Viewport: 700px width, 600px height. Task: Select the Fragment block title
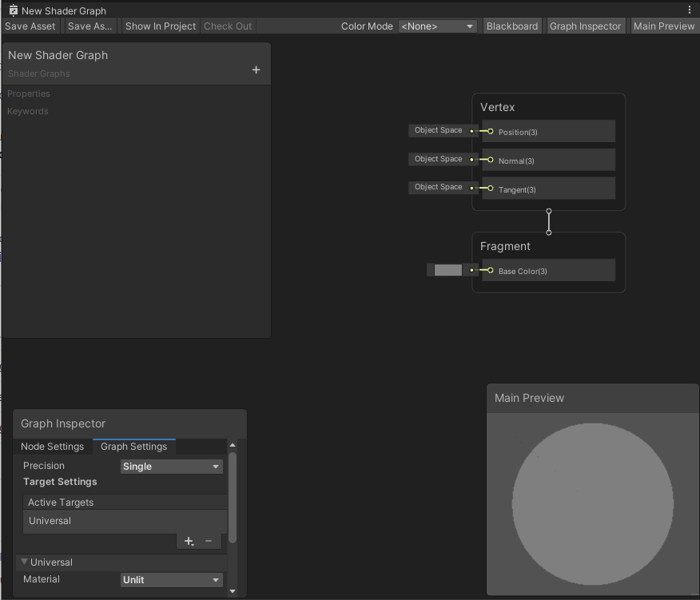pos(505,246)
